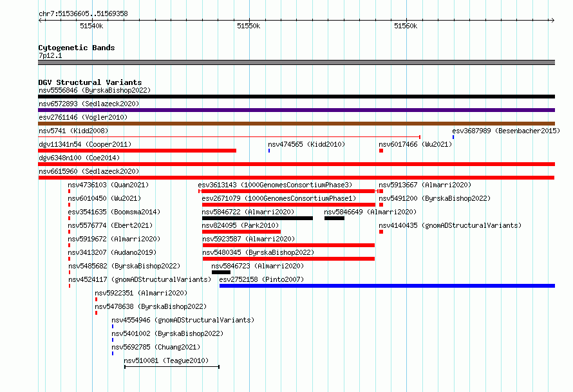The height and width of the screenshot is (392, 573).
Task: Click the nsv5556846 (ByrskaBishop2022) variant label
Action: [95, 90]
